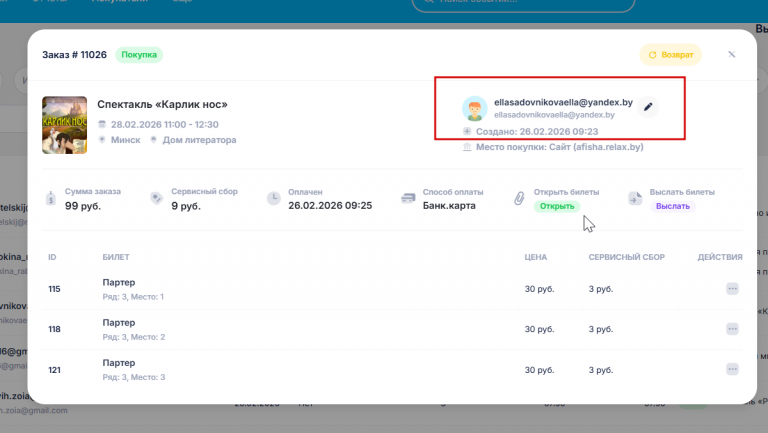Click the Дом литератора venue text
768x433 pixels.
click(199, 140)
